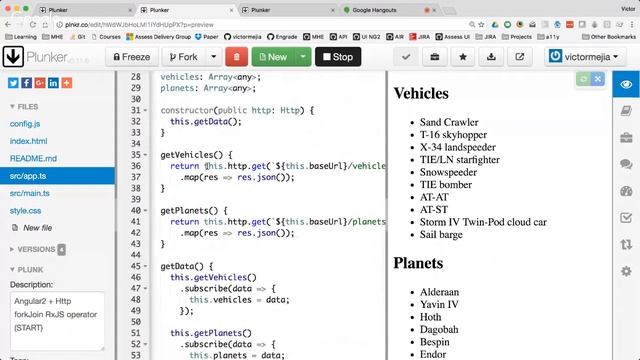Fold code at line 47 subscribe
This screenshot has width=640, height=360.
point(145,289)
